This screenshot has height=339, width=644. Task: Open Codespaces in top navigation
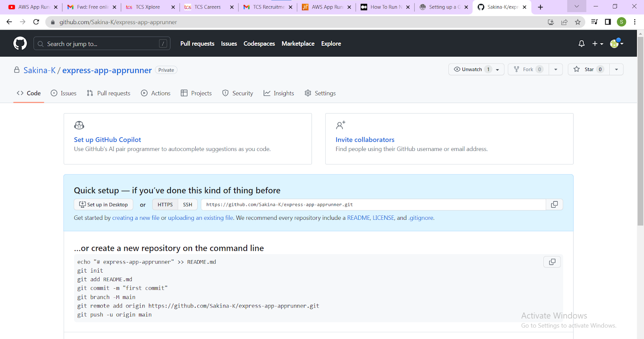tap(259, 43)
